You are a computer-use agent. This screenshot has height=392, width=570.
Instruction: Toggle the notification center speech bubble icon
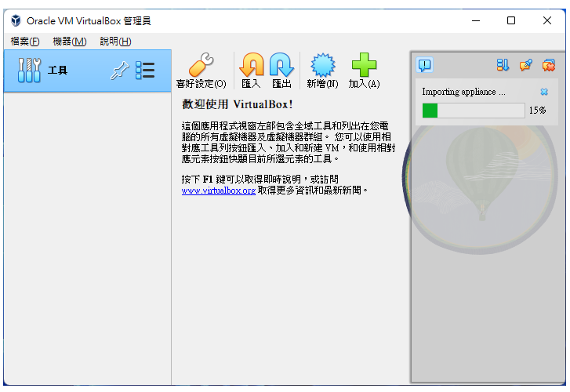pyautogui.click(x=424, y=65)
